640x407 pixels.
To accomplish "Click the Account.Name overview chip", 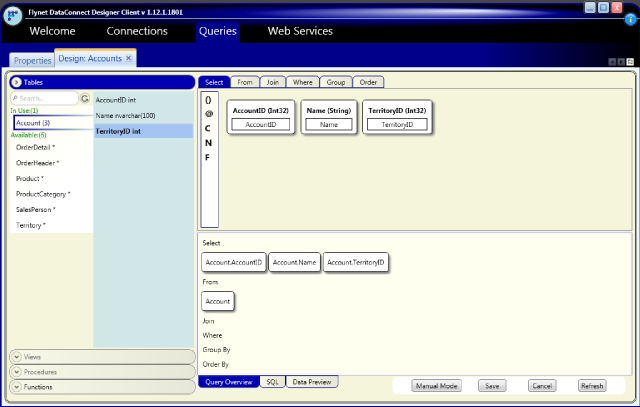I will pyautogui.click(x=294, y=262).
